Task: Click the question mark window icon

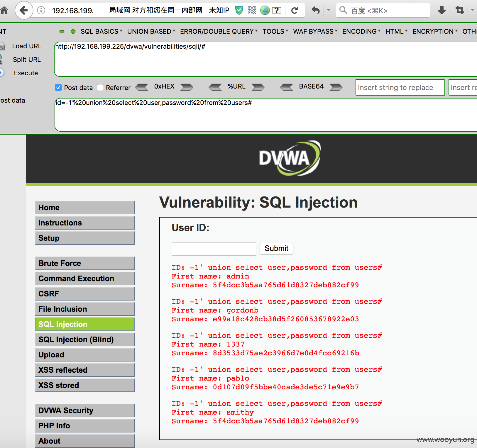Action: (276, 11)
